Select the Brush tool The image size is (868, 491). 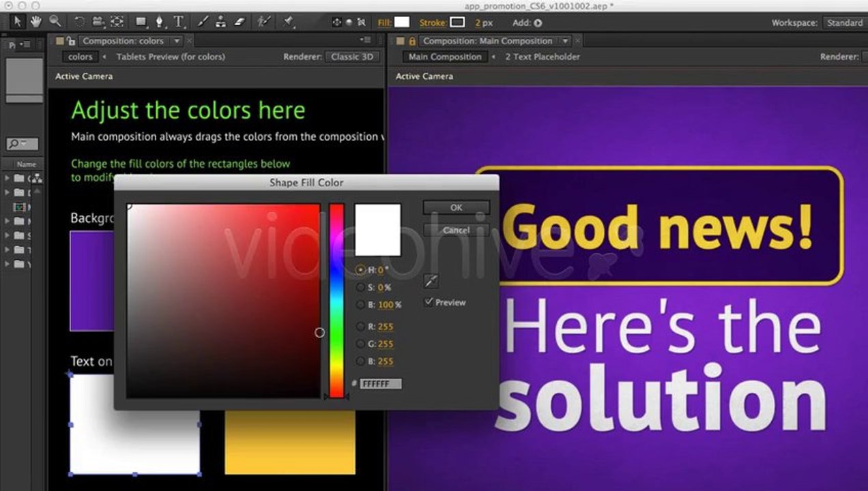tap(203, 22)
